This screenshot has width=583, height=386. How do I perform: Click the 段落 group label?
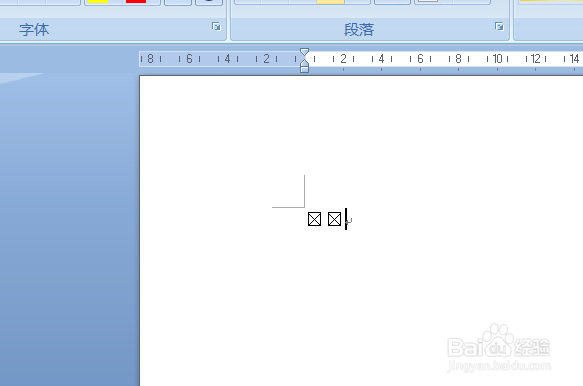coord(359,29)
